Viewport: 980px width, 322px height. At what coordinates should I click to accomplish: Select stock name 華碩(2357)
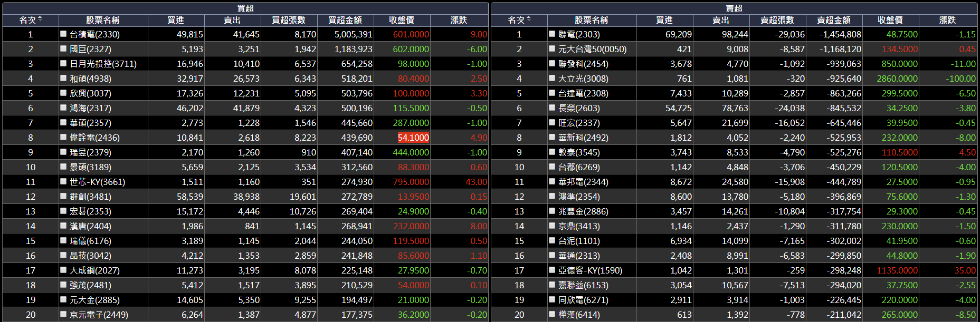90,123
